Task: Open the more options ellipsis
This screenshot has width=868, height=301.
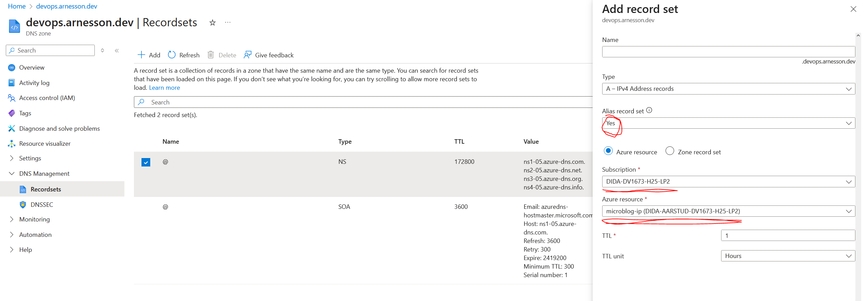Action: pos(228,23)
